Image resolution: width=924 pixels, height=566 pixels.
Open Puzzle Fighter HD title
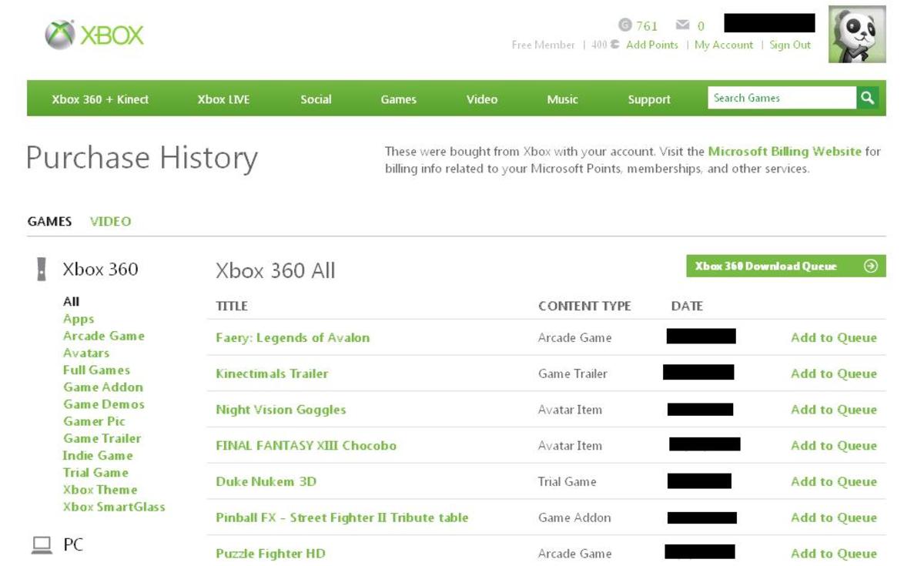pyautogui.click(x=270, y=553)
